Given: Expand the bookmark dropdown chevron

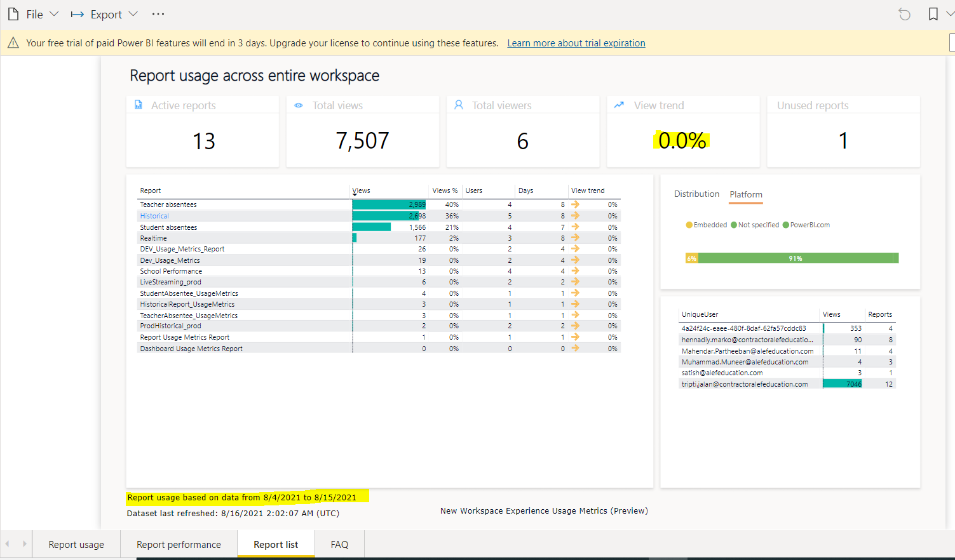Looking at the screenshot, I should (950, 14).
